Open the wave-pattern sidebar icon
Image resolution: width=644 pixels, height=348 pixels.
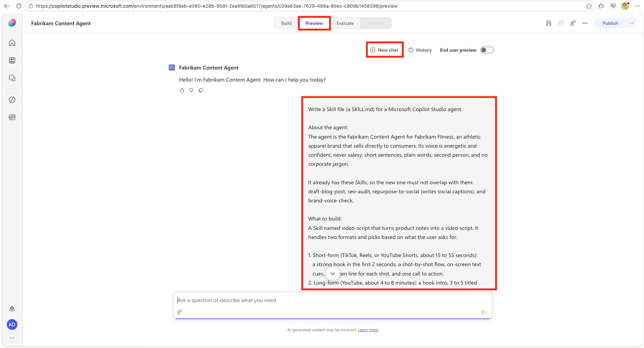(x=12, y=117)
